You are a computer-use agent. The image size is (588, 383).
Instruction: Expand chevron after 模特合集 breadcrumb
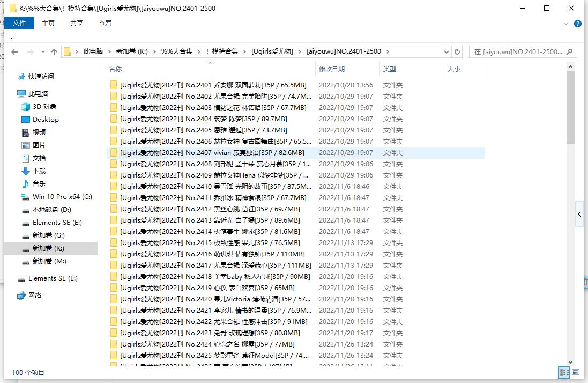(244, 52)
